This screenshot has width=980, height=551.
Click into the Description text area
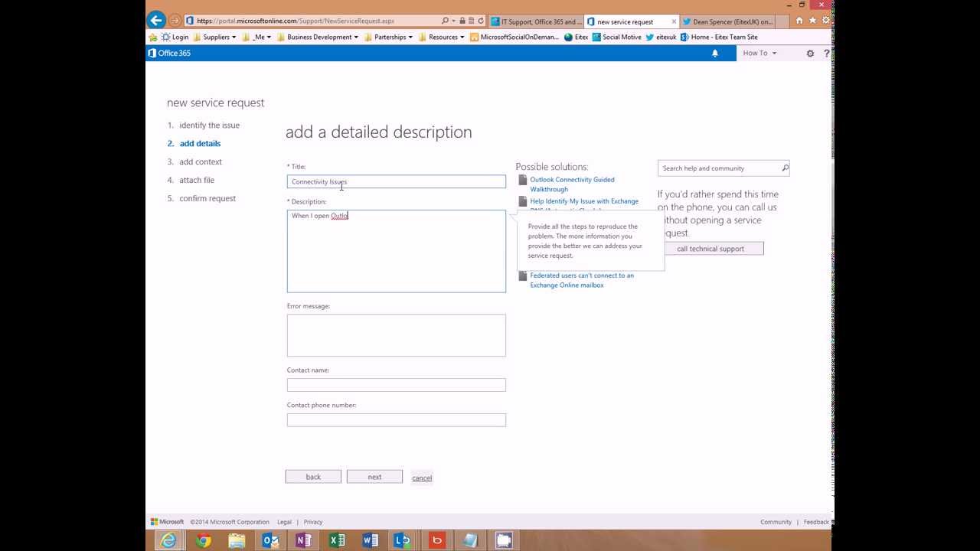pos(397,251)
